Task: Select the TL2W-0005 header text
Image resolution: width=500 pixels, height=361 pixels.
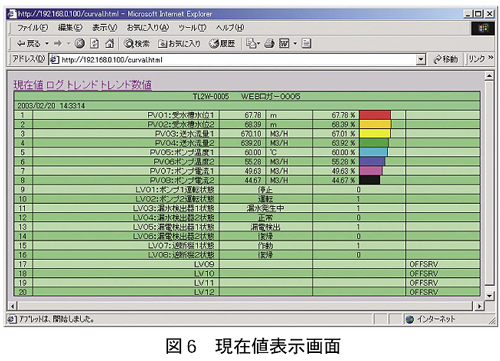Action: pos(211,97)
